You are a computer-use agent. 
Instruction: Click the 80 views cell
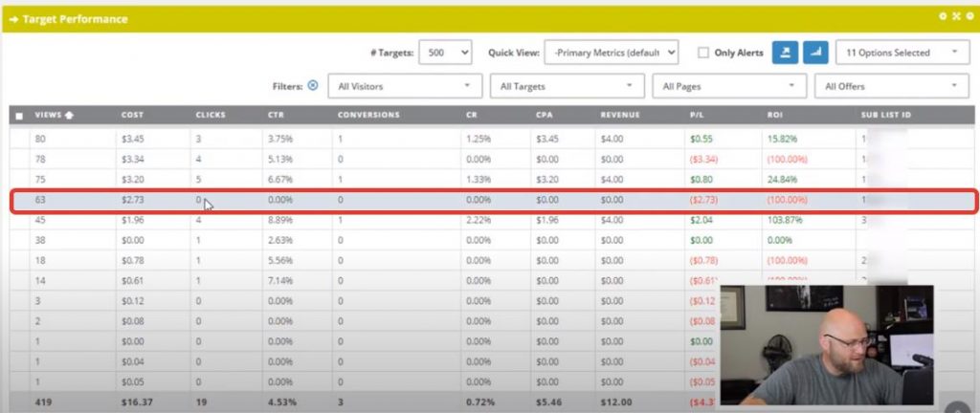point(40,140)
